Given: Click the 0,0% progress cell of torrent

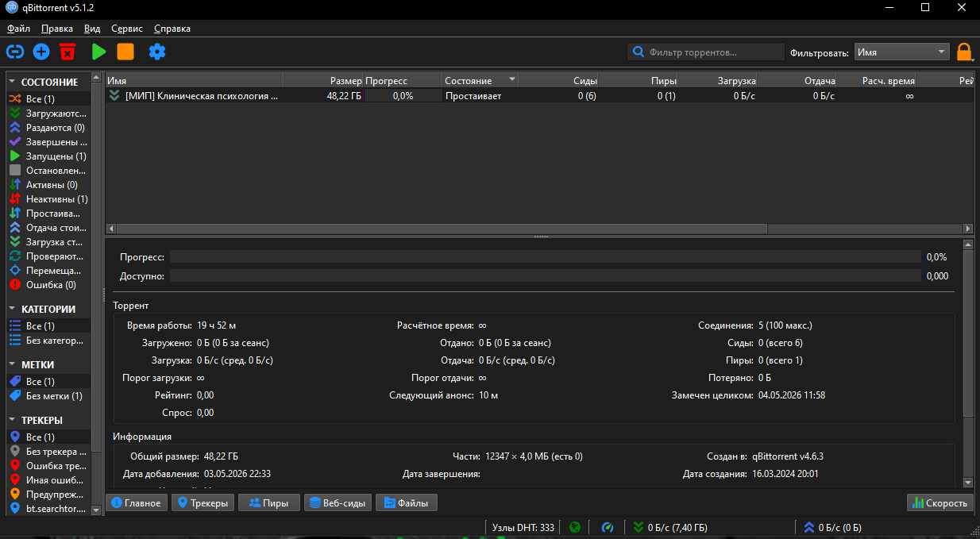Looking at the screenshot, I should tap(403, 96).
